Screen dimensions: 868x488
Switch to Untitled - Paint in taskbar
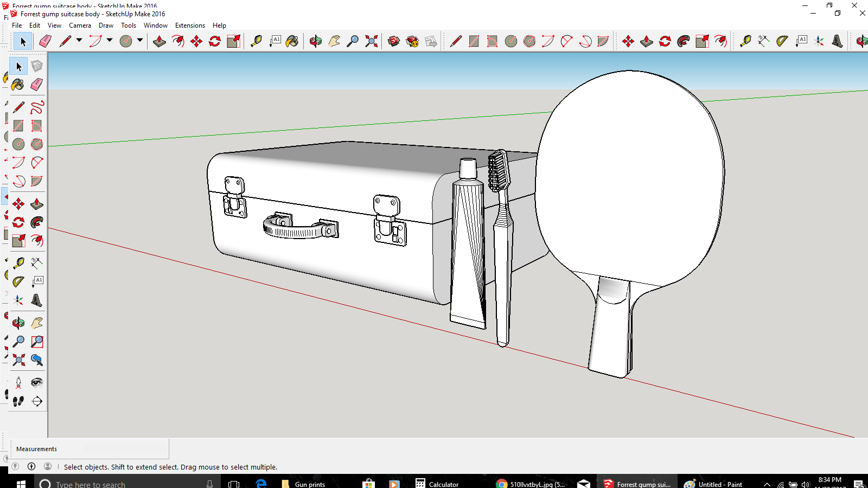click(713, 484)
